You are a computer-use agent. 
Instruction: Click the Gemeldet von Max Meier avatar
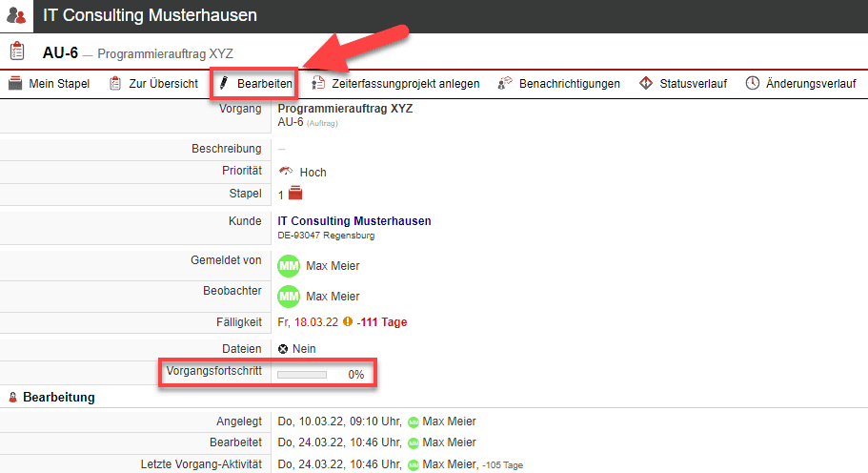tap(289, 266)
